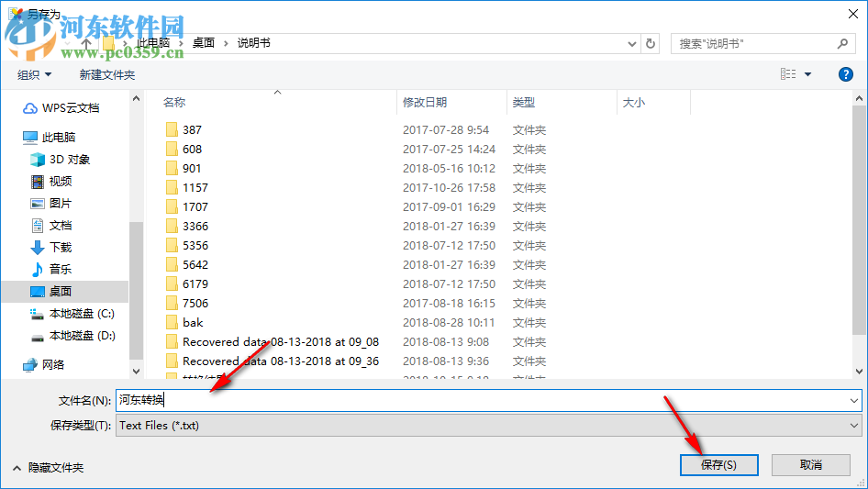Screen dimensions: 868x489
Task: Click the change view layout icon
Action: coord(788,74)
